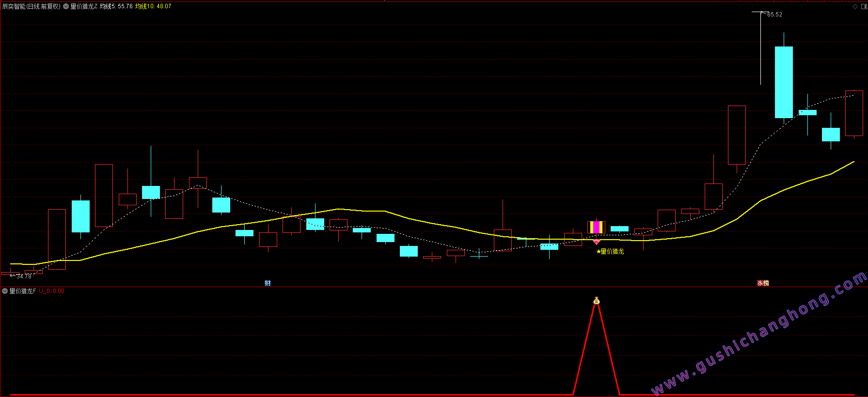Screen dimensions: 868x397
Task: Open the 量价猎龙F sub-chart dropdown arrow
Action: [x=5, y=291]
